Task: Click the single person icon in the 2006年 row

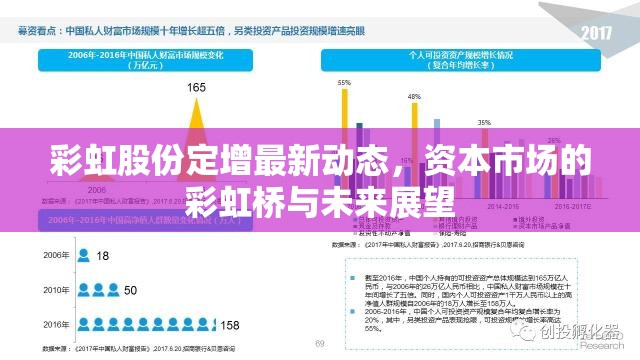Action: click(x=84, y=256)
